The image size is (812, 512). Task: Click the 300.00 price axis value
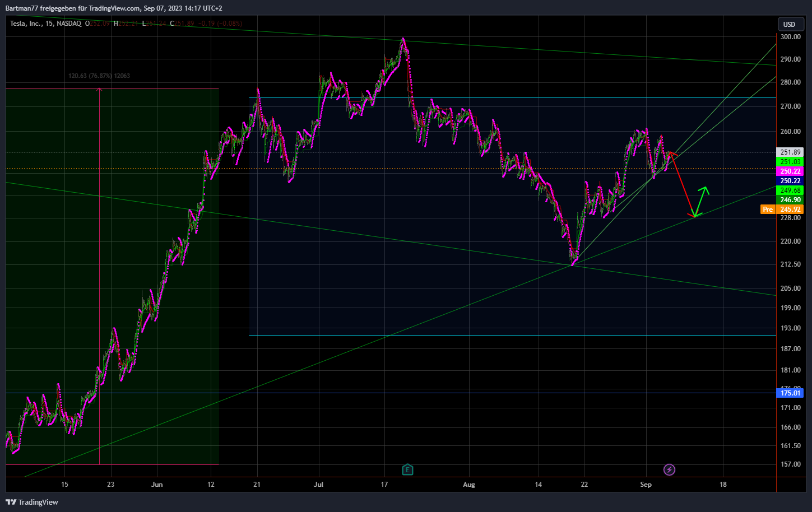pyautogui.click(x=791, y=37)
